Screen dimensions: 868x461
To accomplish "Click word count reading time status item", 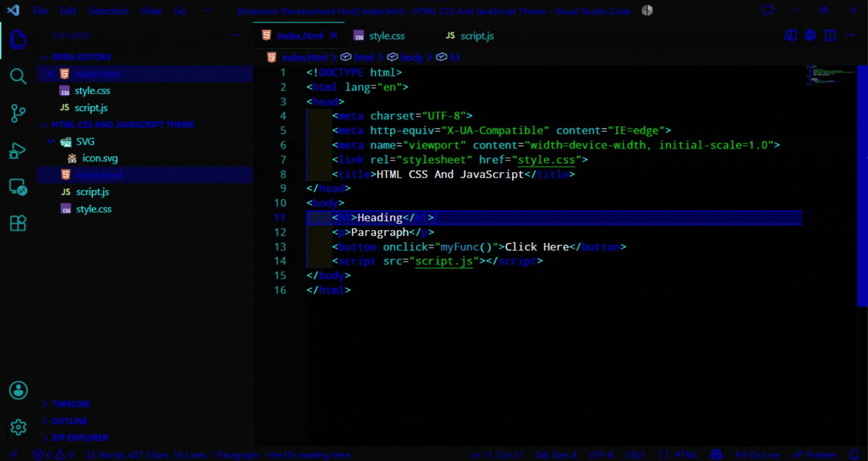I will pyautogui.click(x=218, y=455).
